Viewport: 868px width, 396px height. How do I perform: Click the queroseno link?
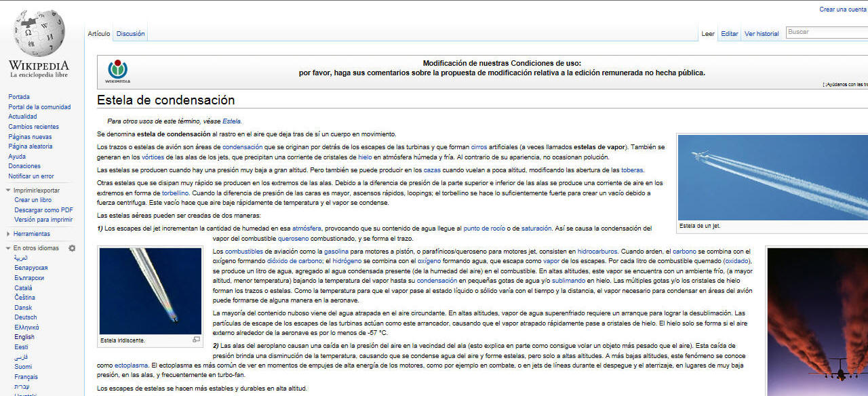293,239
